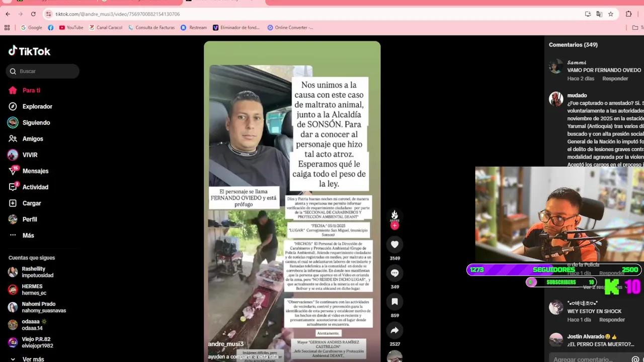The width and height of the screenshot is (644, 362).
Task: Open Sammi commenter avatar
Action: pos(556,66)
